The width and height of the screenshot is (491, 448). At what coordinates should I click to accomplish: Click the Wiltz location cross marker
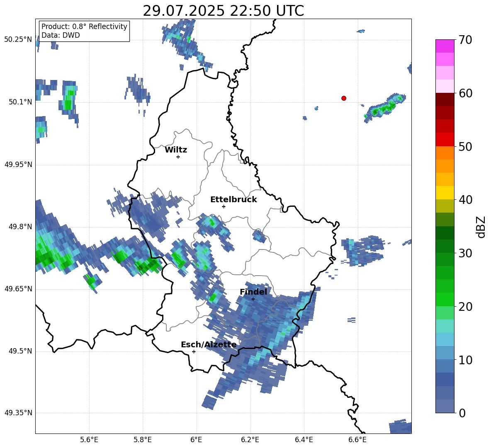(178, 157)
